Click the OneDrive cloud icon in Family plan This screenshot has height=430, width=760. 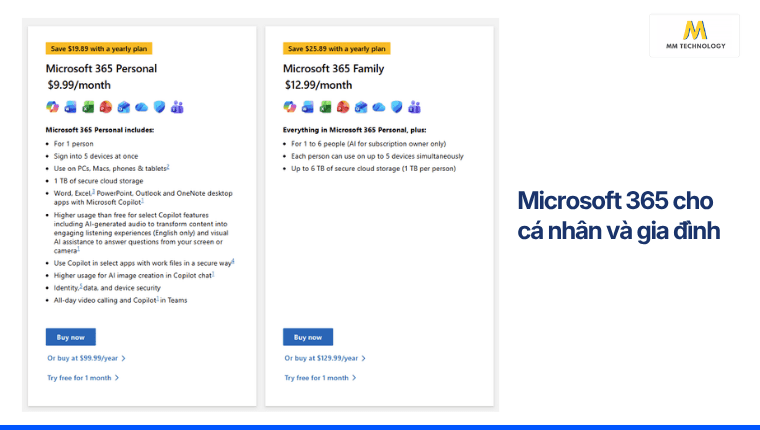tap(379, 107)
